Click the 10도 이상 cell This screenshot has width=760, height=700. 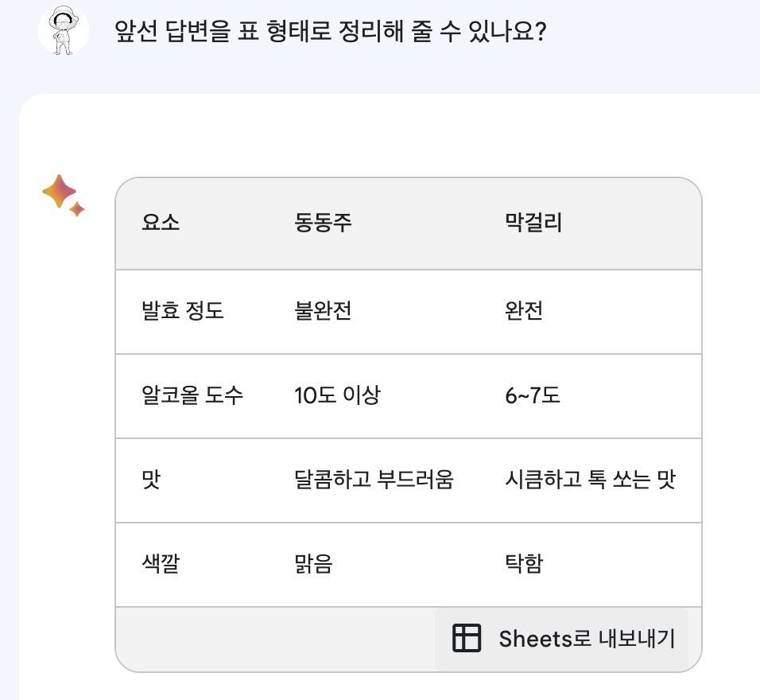click(x=337, y=395)
